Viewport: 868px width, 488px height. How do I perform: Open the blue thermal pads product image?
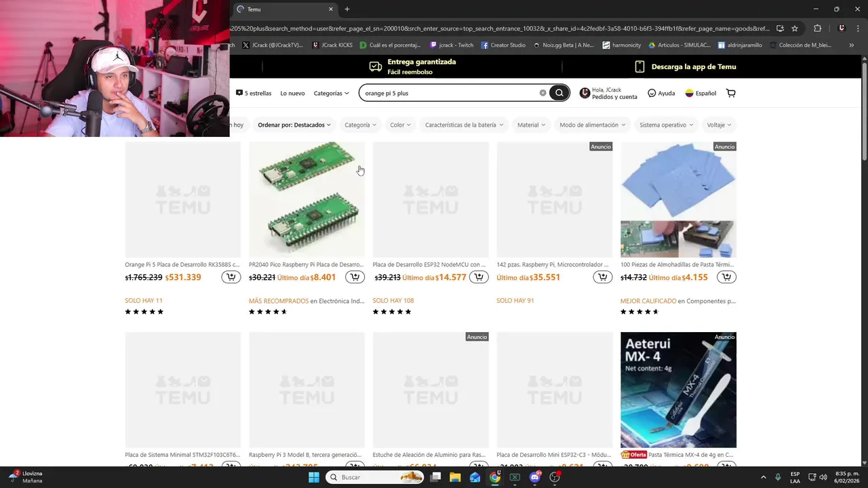tap(678, 199)
